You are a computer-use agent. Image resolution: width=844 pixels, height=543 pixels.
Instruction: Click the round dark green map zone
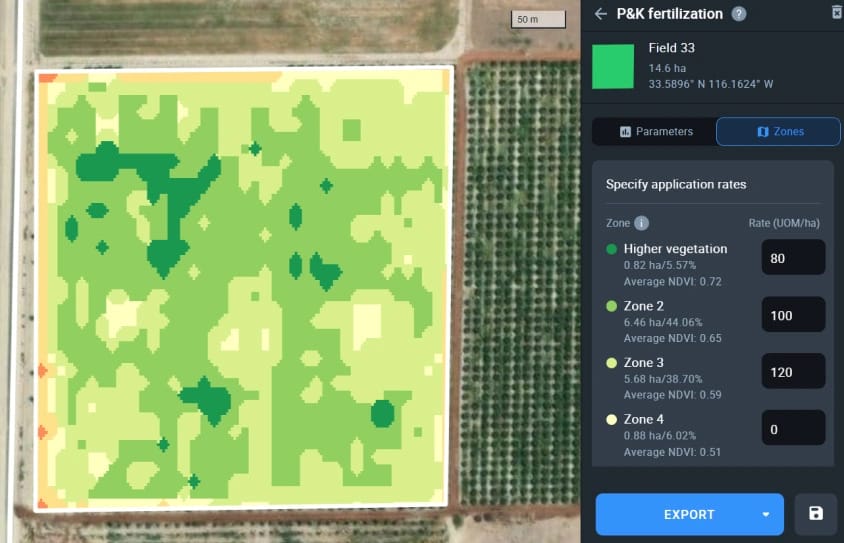click(383, 414)
